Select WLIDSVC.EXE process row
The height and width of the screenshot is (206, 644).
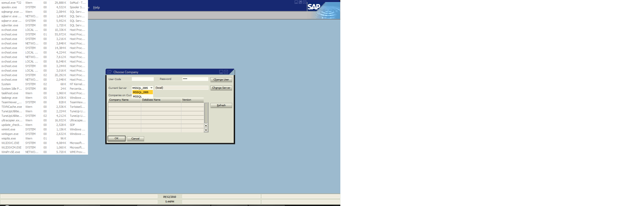pos(44,143)
